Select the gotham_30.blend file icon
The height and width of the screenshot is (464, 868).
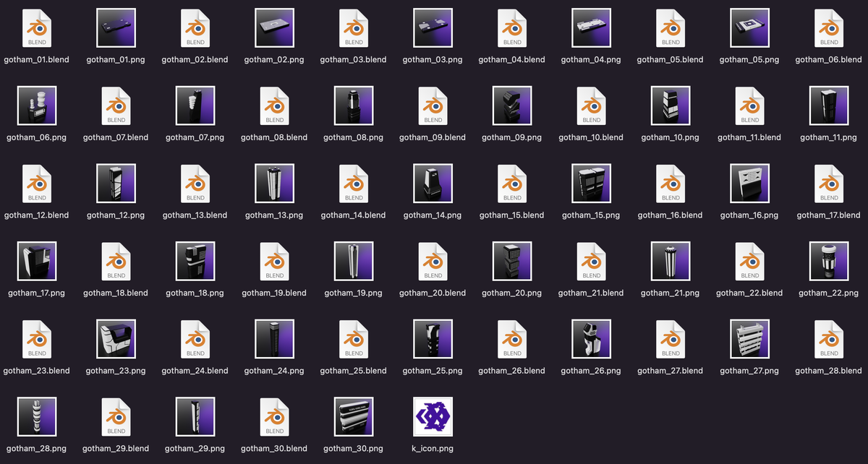274,417
